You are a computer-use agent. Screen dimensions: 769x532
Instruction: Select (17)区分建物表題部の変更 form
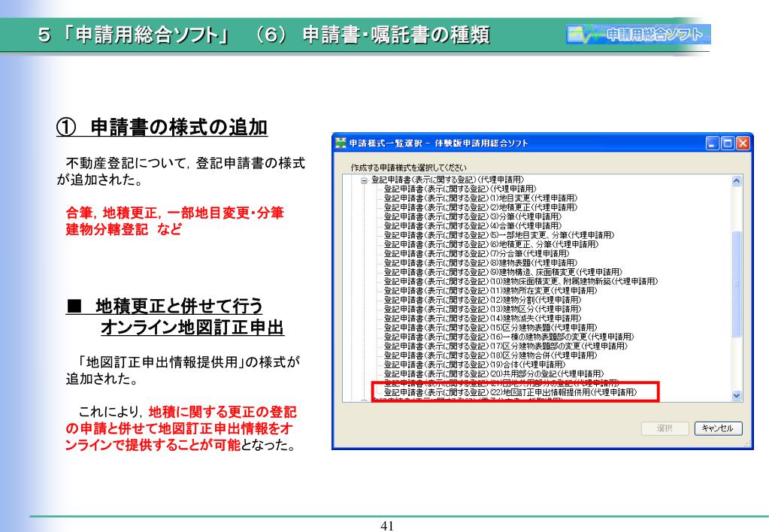coord(506,346)
